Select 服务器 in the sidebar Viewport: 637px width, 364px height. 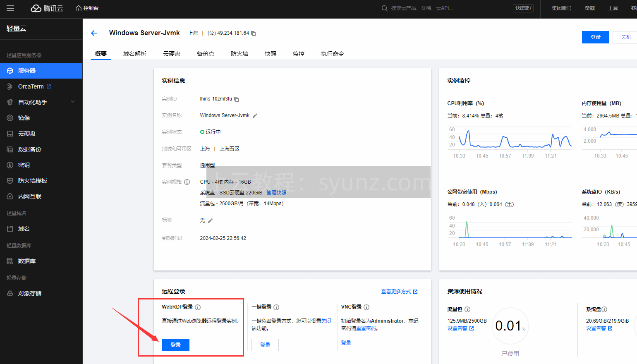point(41,71)
